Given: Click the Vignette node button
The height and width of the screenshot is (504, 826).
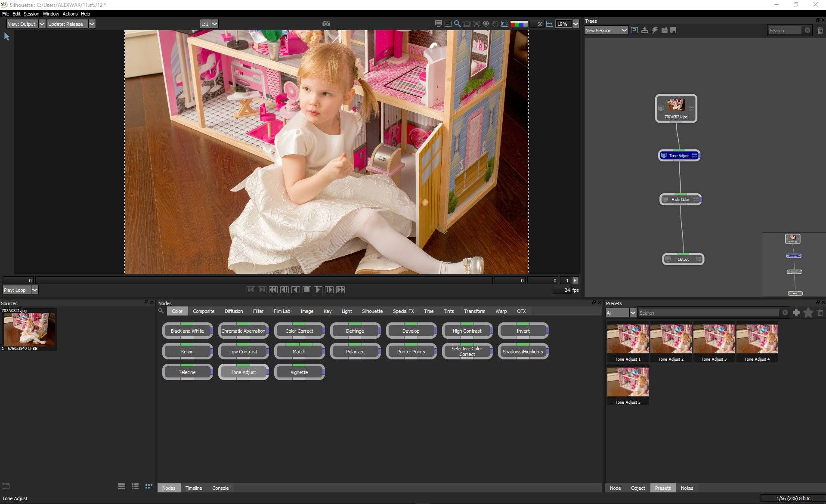Looking at the screenshot, I should click(x=300, y=372).
